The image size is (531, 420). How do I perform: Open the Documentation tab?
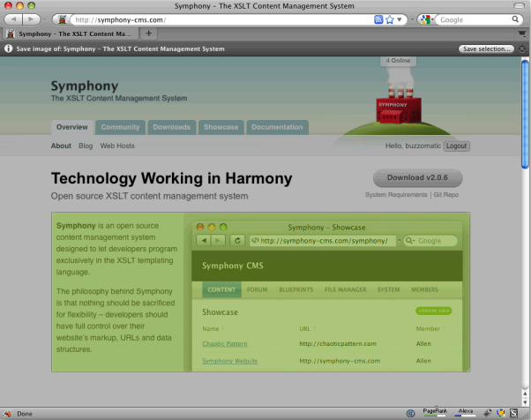[277, 127]
